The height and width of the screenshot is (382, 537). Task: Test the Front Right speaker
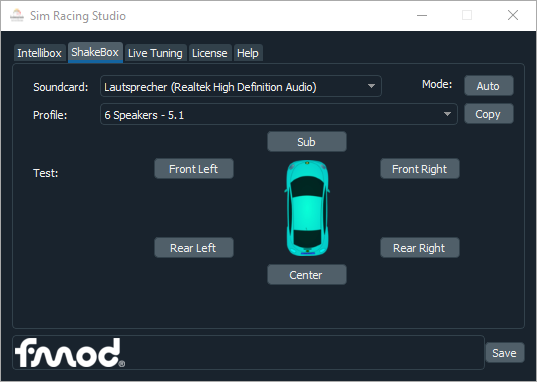[420, 169]
